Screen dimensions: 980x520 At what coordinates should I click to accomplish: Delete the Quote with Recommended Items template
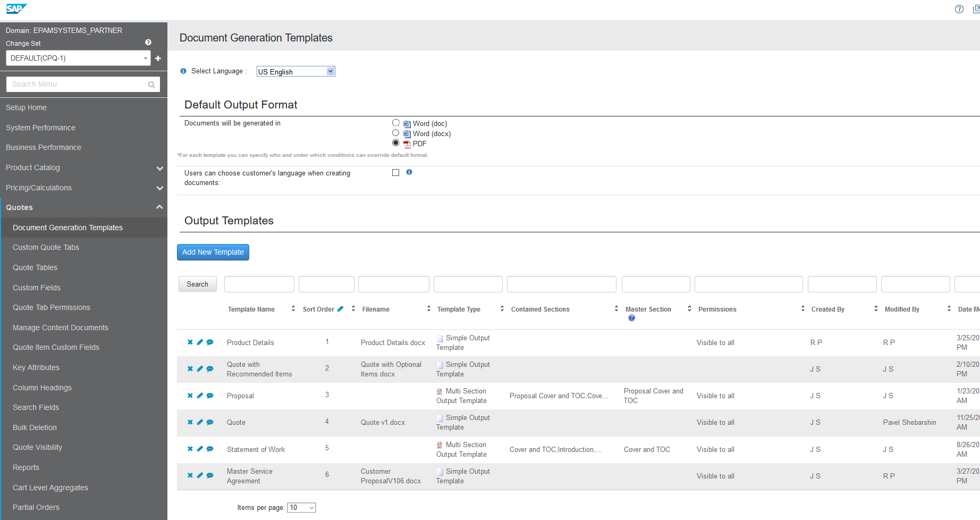(190, 369)
